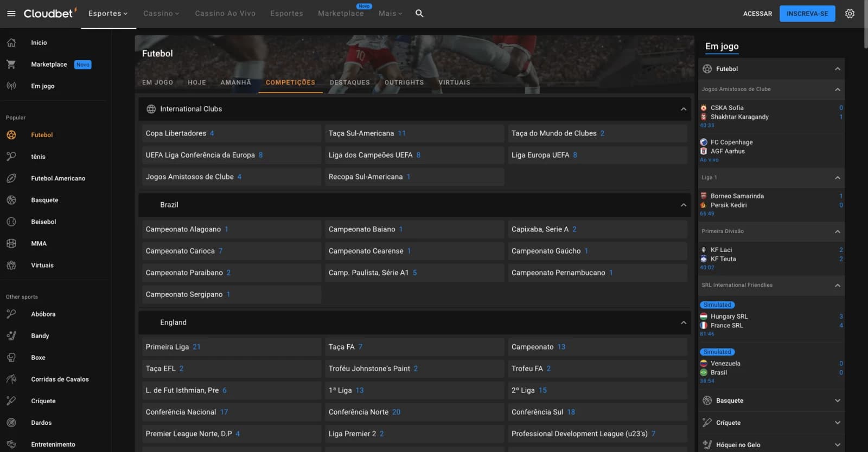Open the settings gear icon
Viewport: 868px width, 452px height.
tap(850, 14)
